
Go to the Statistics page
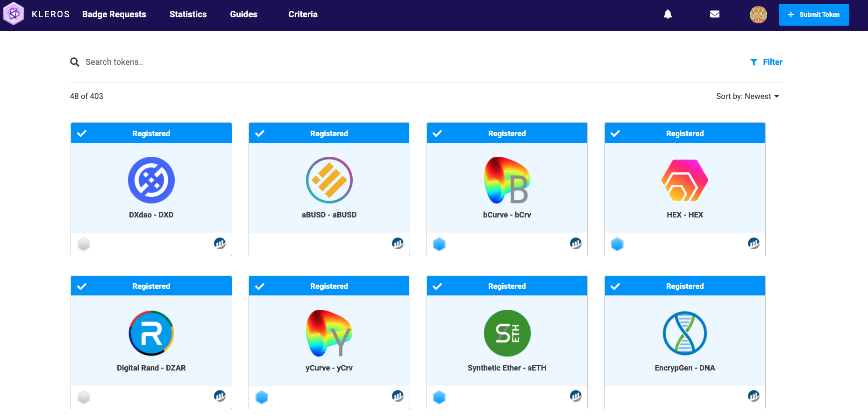tap(188, 14)
